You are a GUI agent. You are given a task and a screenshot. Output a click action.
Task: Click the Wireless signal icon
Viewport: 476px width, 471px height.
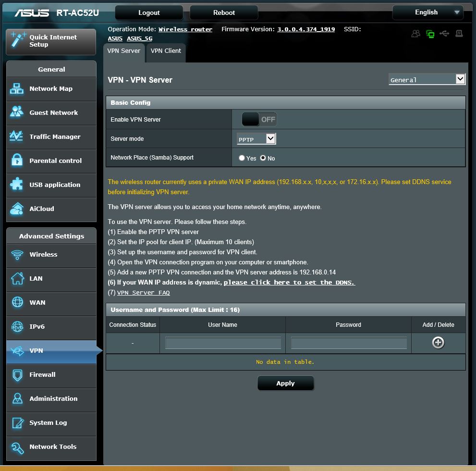17,255
